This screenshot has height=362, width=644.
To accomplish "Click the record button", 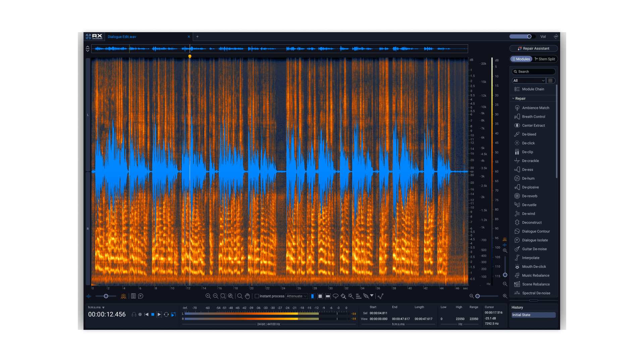I will (140, 314).
